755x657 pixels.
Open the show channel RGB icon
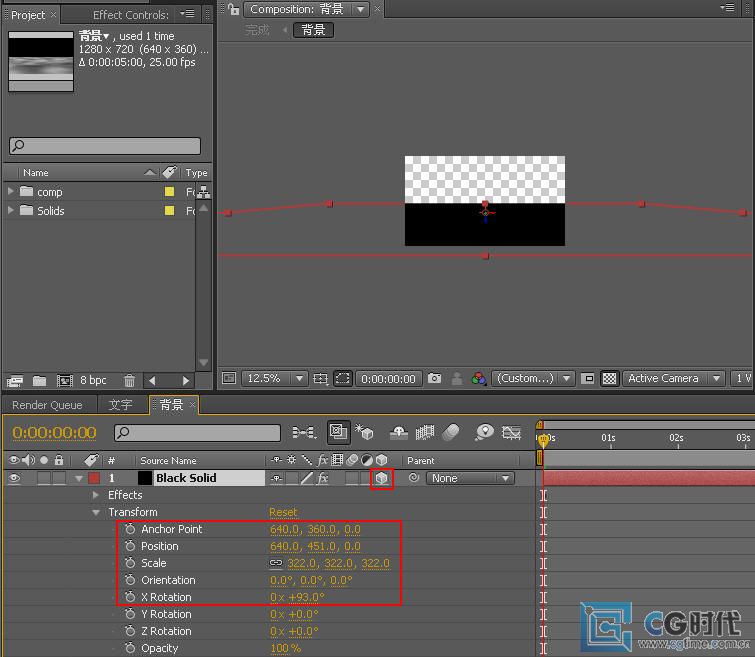(479, 379)
